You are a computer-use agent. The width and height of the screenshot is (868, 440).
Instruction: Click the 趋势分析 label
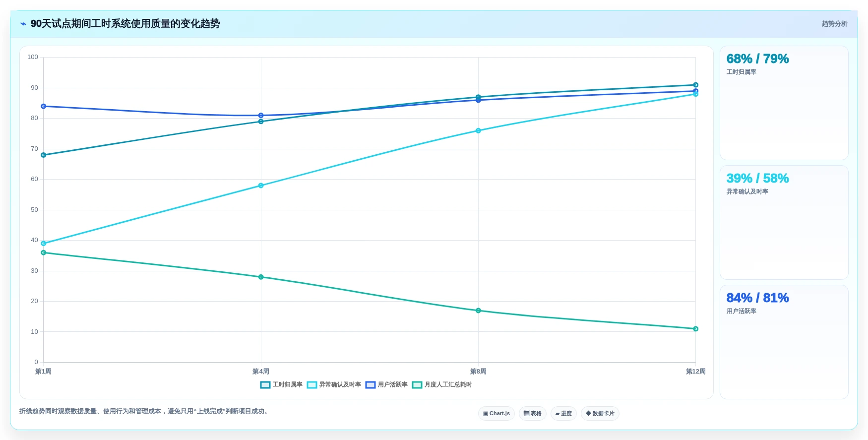pos(834,24)
